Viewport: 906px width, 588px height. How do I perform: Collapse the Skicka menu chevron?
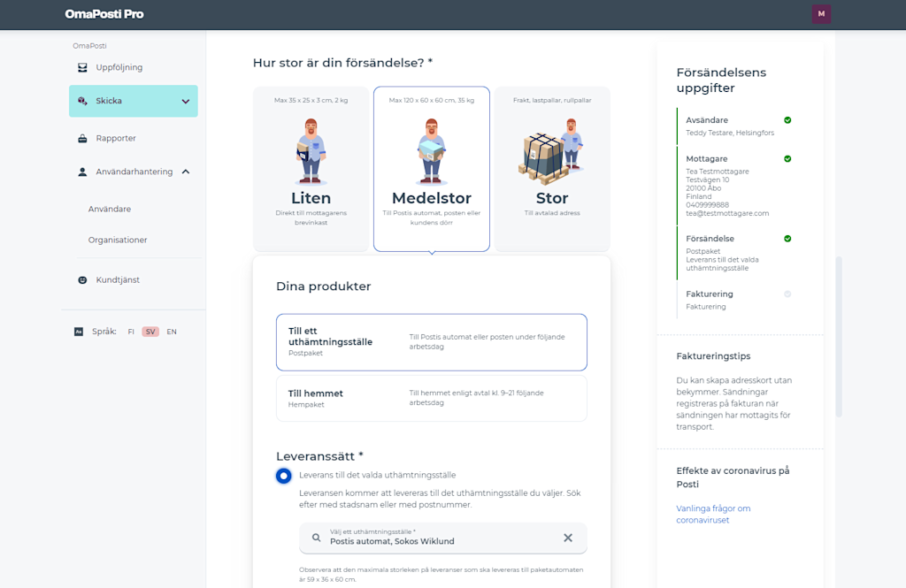click(186, 102)
